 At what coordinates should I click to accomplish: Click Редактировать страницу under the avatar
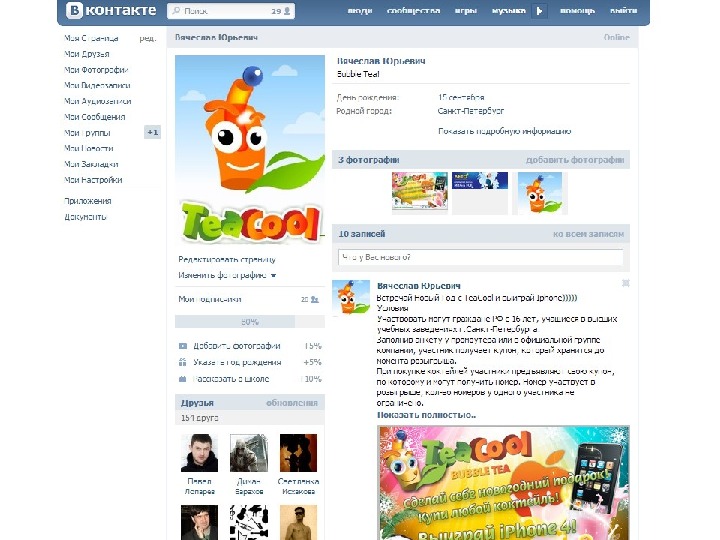coord(227,259)
